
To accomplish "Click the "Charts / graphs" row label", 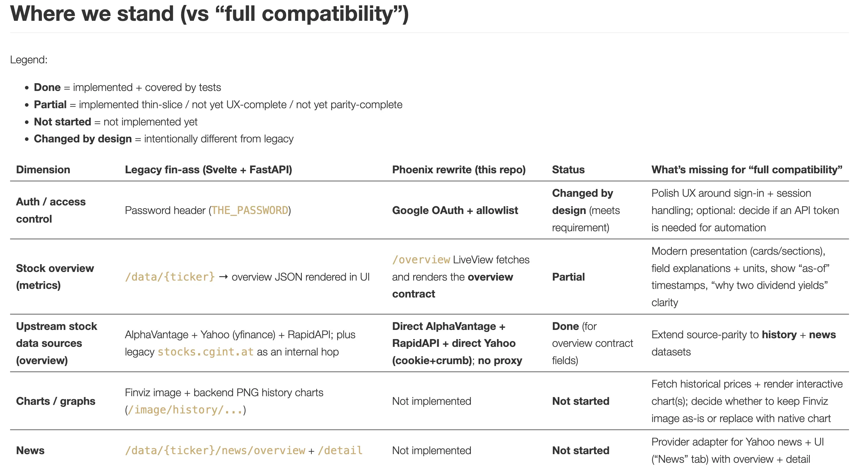I will pos(56,401).
